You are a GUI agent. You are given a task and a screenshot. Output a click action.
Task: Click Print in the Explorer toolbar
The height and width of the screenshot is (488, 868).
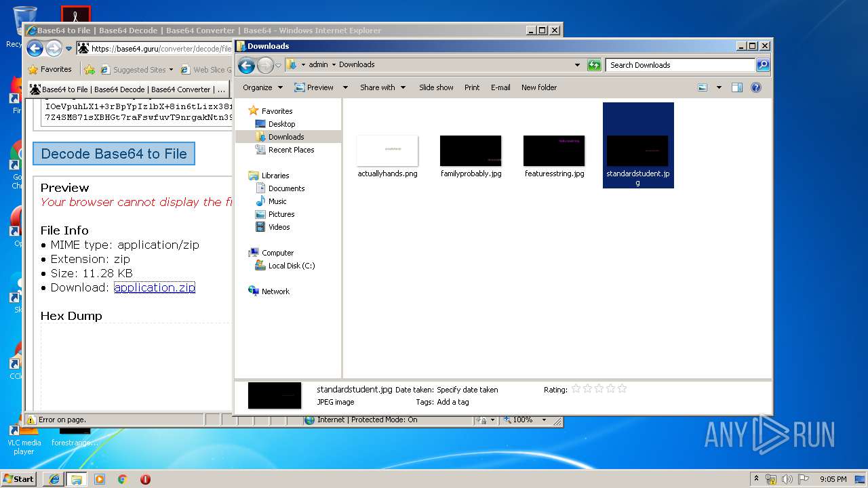(472, 87)
